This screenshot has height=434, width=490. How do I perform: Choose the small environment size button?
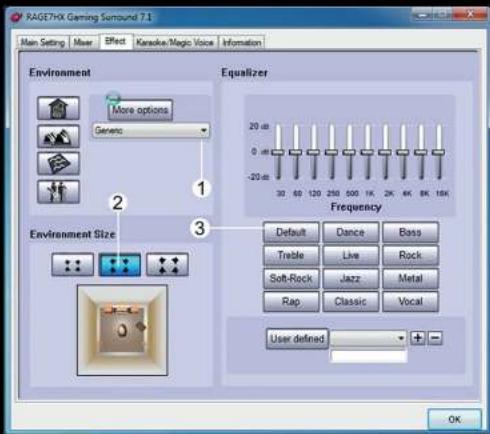click(73, 265)
